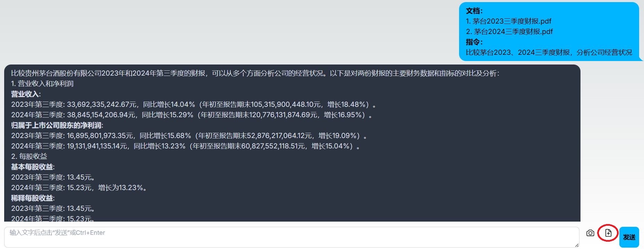Click the 2023 revenue line with 33,692,335,242.67元
Viewport: 644px width, 249px height.
194,104
